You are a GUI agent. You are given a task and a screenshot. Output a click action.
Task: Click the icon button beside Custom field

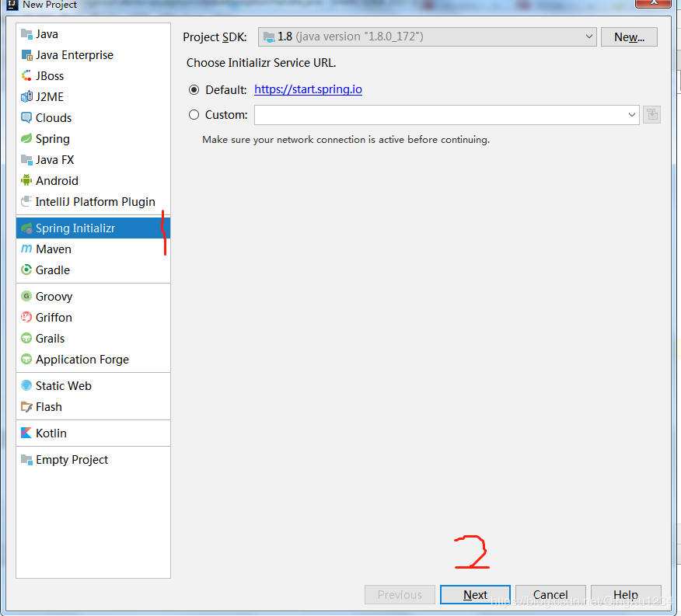[x=651, y=115]
